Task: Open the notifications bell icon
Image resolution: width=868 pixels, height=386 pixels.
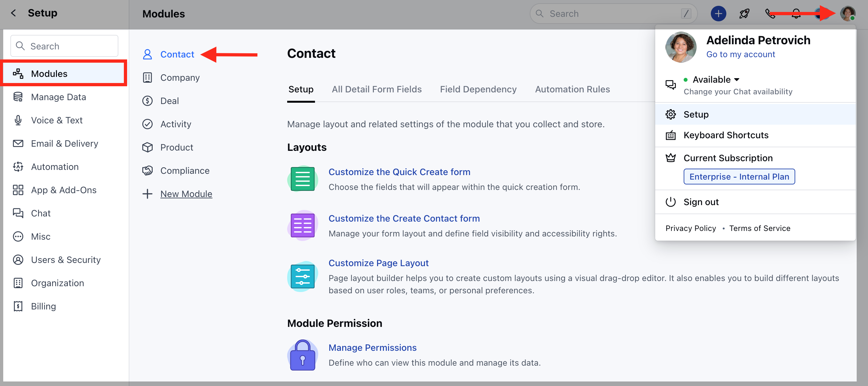Action: coord(796,14)
